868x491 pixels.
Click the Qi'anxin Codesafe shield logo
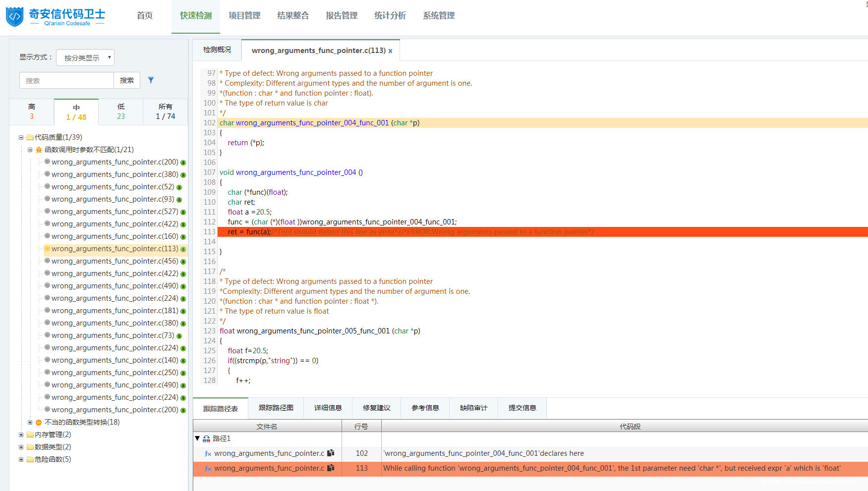[15, 16]
